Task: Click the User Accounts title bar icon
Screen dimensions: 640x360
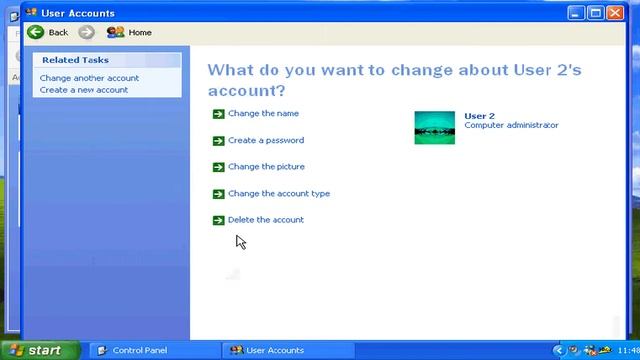Action: 31,13
